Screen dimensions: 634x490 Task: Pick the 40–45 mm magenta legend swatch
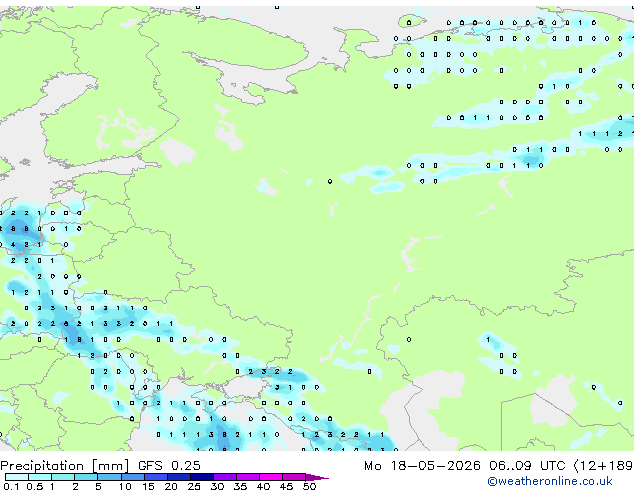[271, 477]
